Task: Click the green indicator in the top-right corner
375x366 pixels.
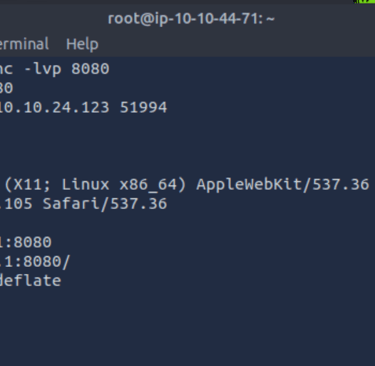Action: (x=366, y=1)
